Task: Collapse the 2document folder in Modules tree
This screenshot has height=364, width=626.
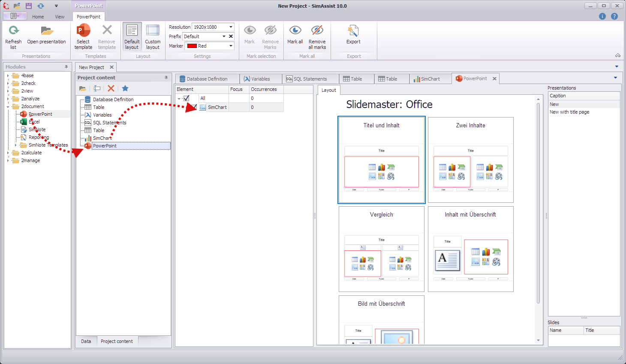Action: point(8,106)
